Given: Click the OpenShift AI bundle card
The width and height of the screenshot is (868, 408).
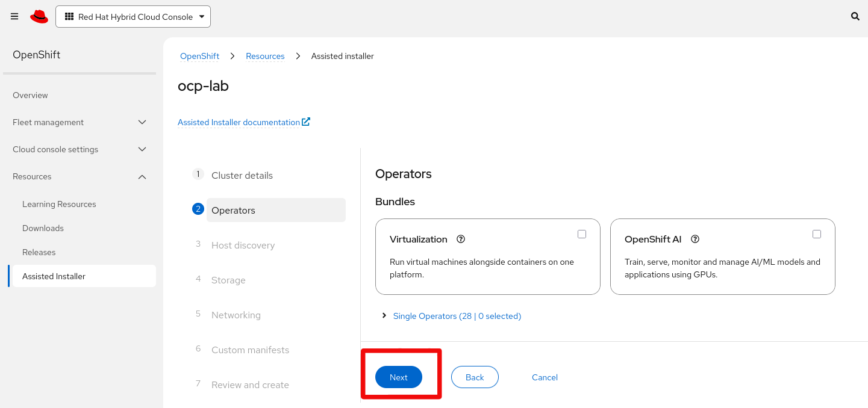Looking at the screenshot, I should click(723, 256).
